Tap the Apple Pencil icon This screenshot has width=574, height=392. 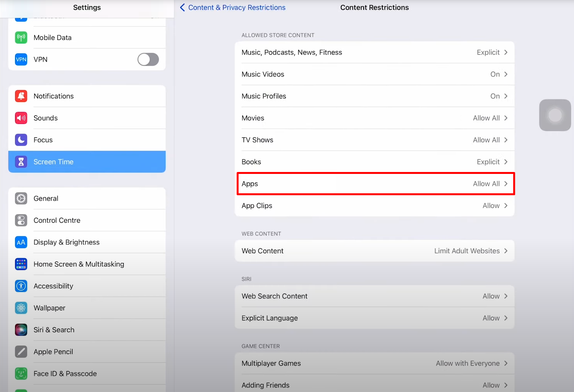pyautogui.click(x=21, y=352)
